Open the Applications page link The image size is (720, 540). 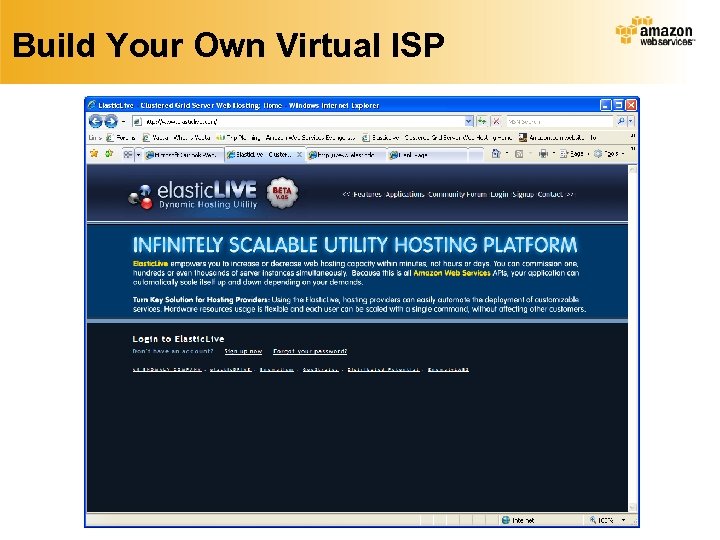(x=405, y=194)
